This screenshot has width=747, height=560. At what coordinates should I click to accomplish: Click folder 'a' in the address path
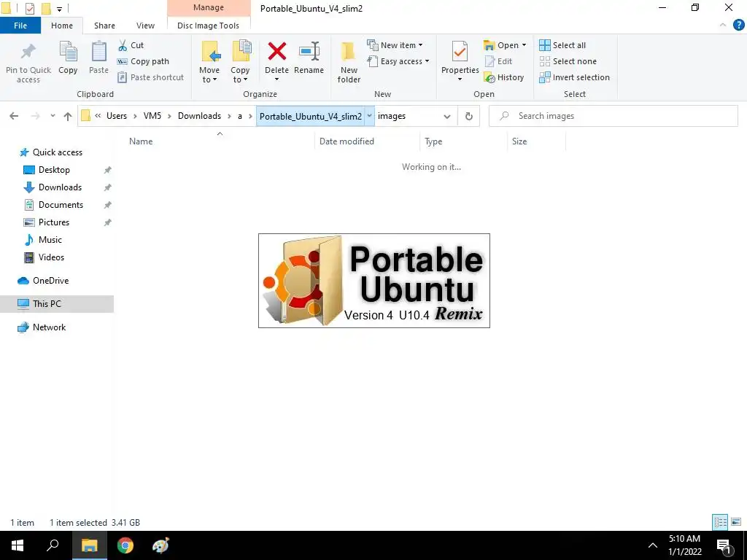(240, 116)
